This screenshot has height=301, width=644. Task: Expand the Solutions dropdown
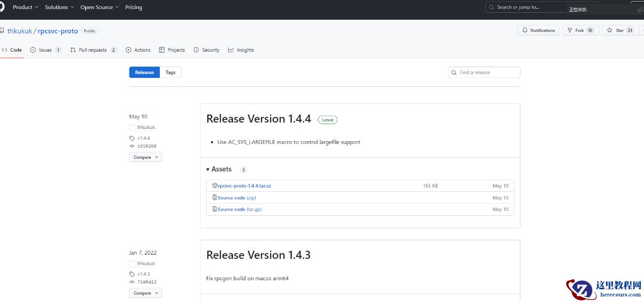[60, 7]
